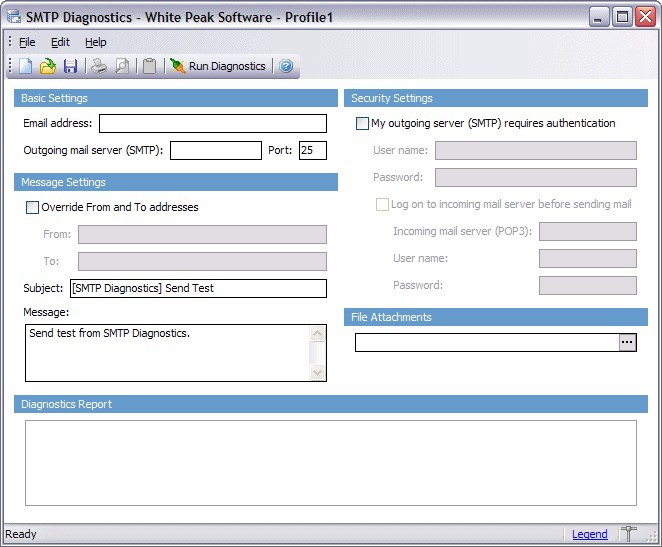
Task: Click the Message scrollbar down arrow
Action: click(x=317, y=372)
